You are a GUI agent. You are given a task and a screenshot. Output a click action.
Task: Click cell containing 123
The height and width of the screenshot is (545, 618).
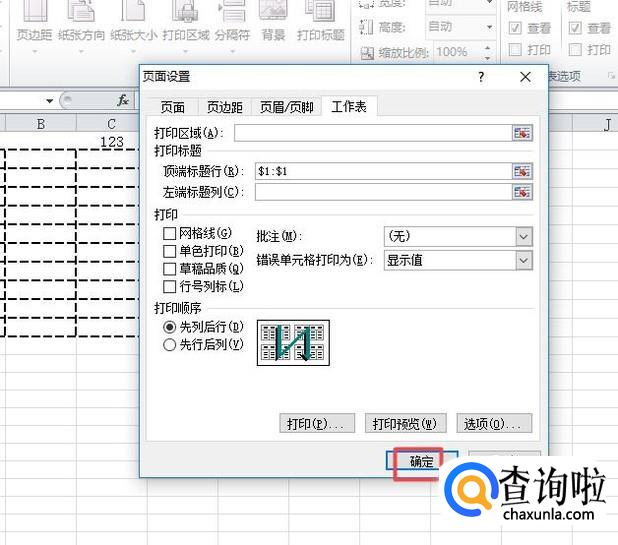point(111,141)
